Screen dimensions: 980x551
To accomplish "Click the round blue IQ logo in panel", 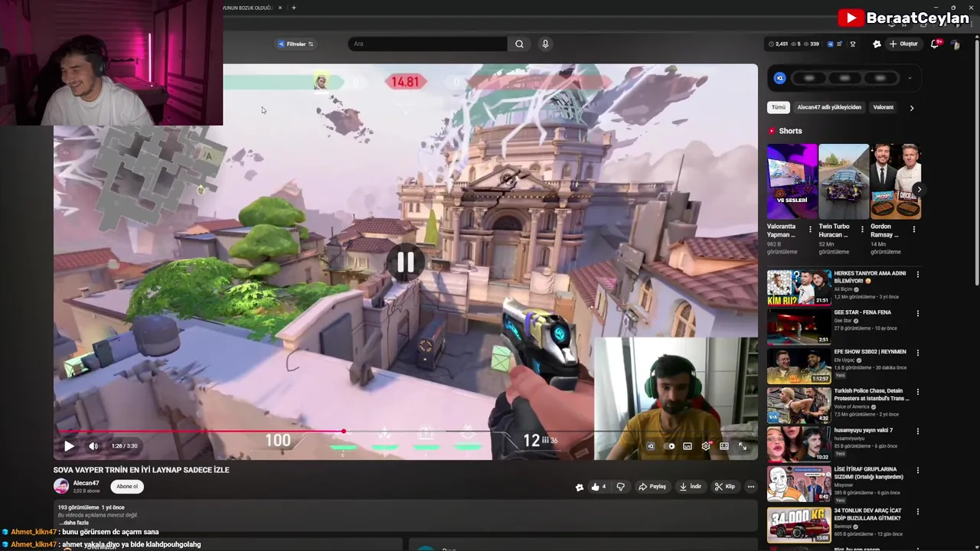I will coord(779,78).
